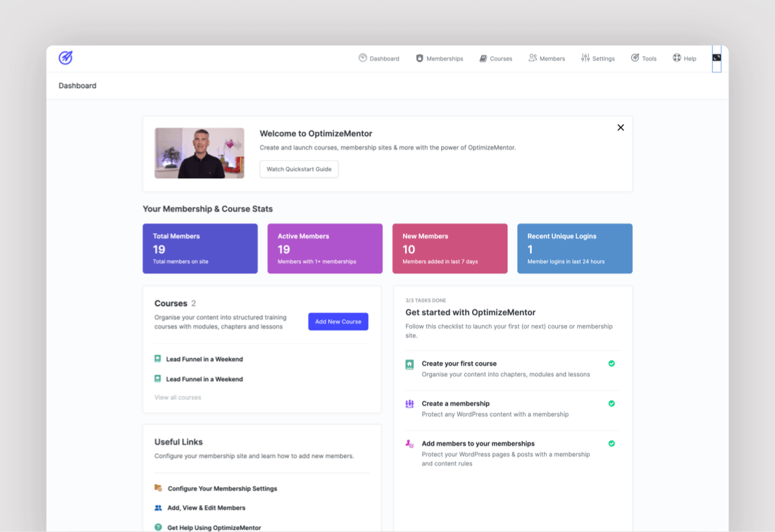The image size is (775, 532).
Task: Click the Create a membership task title
Action: coord(456,404)
